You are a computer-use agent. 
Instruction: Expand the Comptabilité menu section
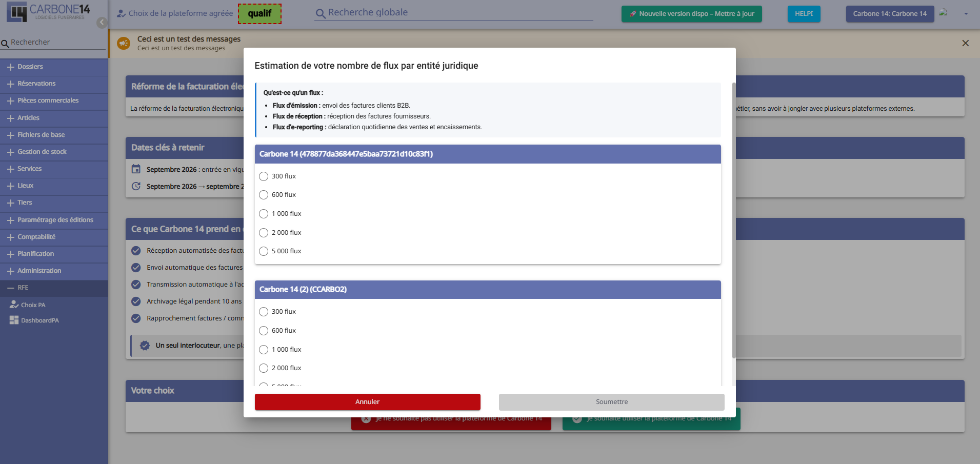54,237
